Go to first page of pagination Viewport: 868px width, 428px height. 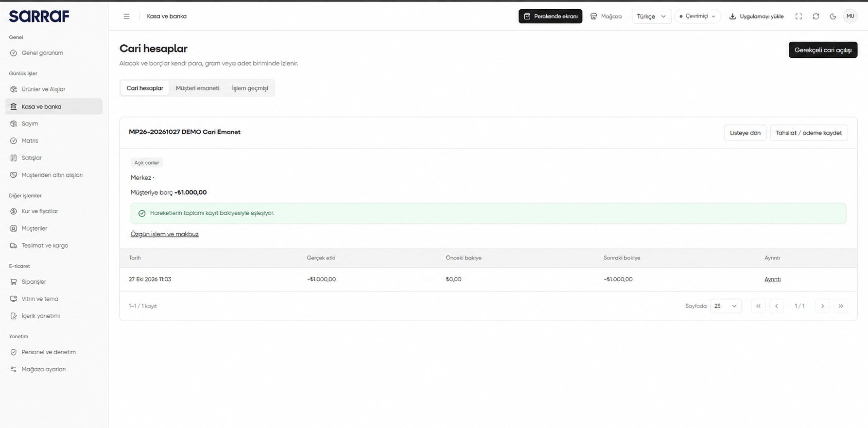tap(758, 306)
